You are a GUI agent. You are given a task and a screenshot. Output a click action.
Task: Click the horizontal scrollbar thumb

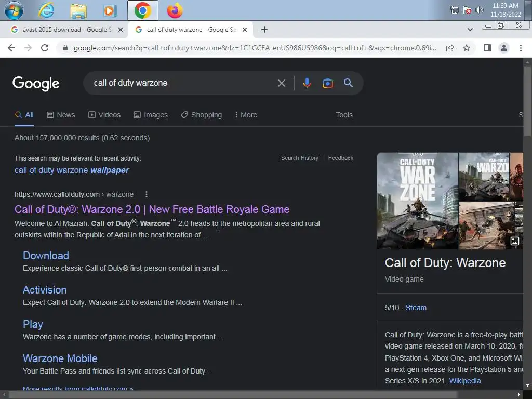pos(233,395)
